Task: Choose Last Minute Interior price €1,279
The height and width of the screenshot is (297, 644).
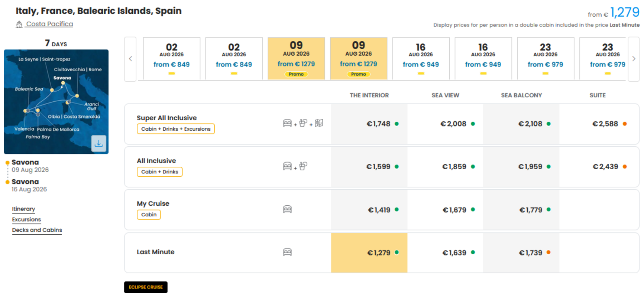Action: tap(369, 253)
